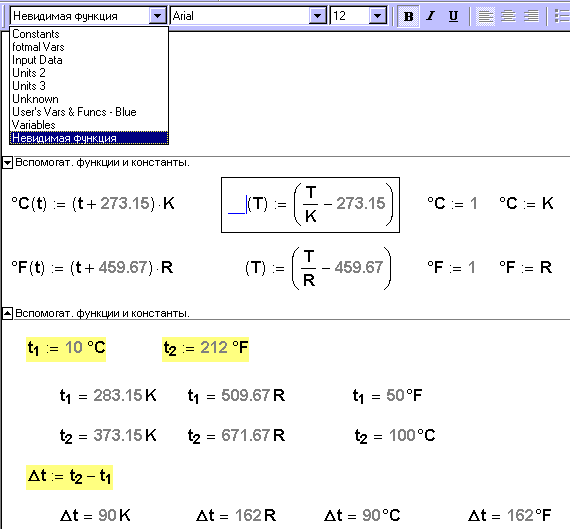Open the math style dropdown arrow

(x=157, y=16)
